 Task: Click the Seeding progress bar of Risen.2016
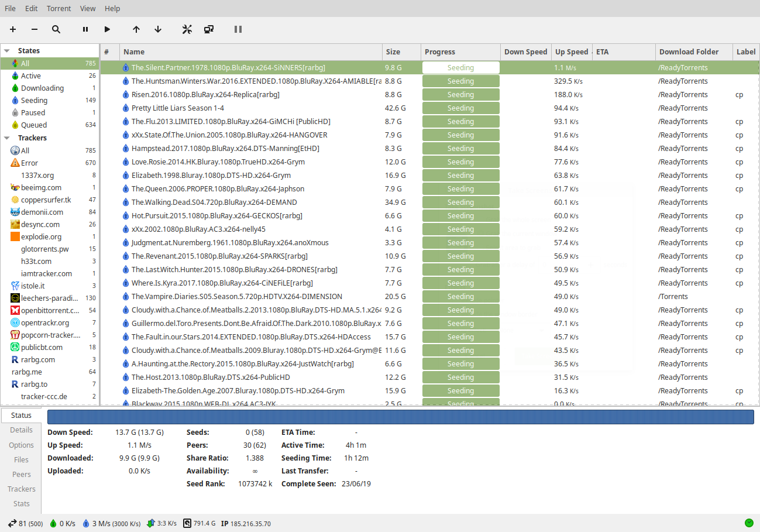click(x=460, y=95)
